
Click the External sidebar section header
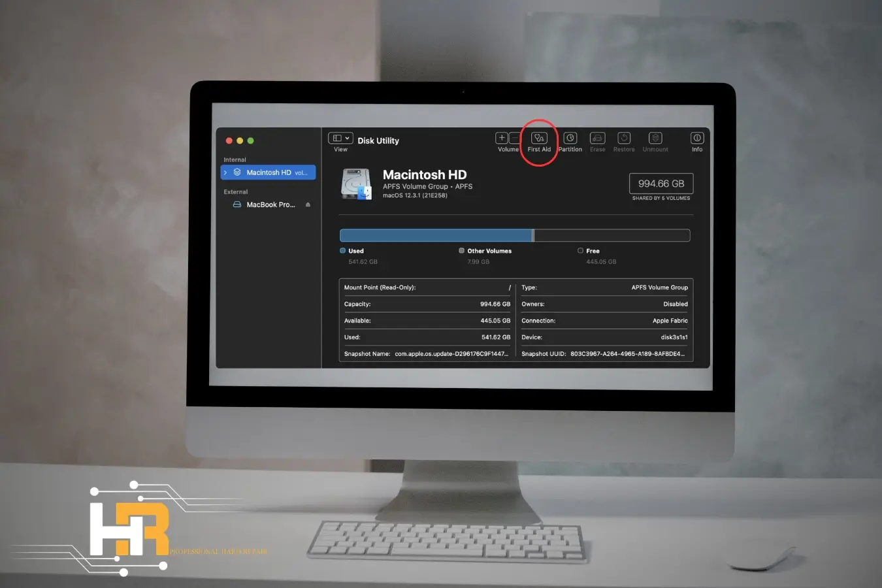coord(235,192)
